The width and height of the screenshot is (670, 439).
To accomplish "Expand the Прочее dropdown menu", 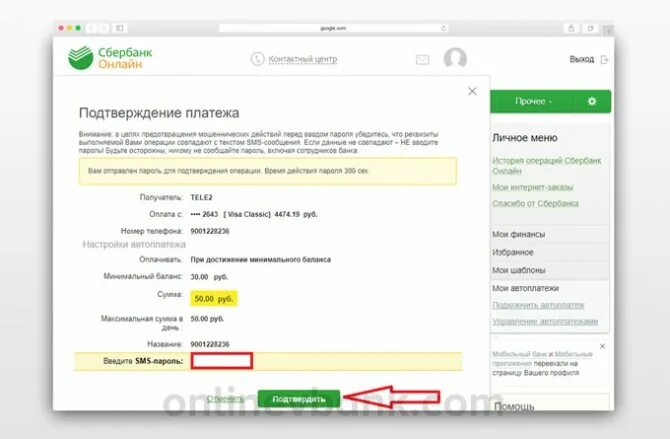I will pos(533,101).
